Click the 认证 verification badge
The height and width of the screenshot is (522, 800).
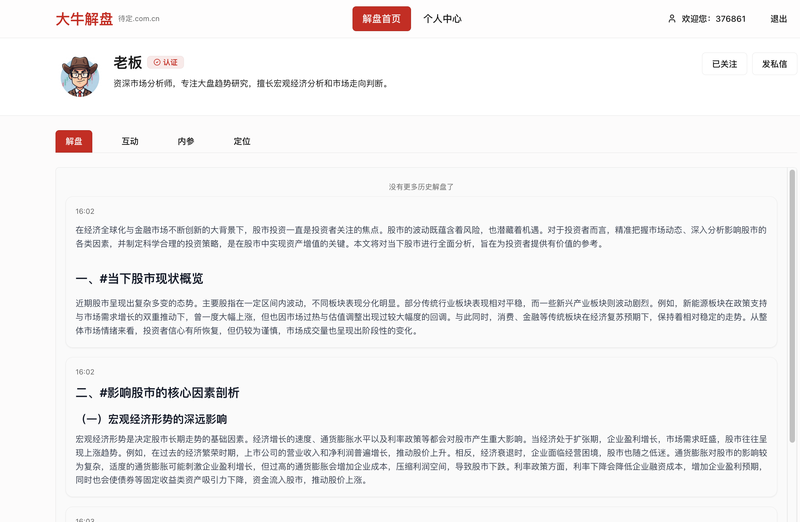166,62
